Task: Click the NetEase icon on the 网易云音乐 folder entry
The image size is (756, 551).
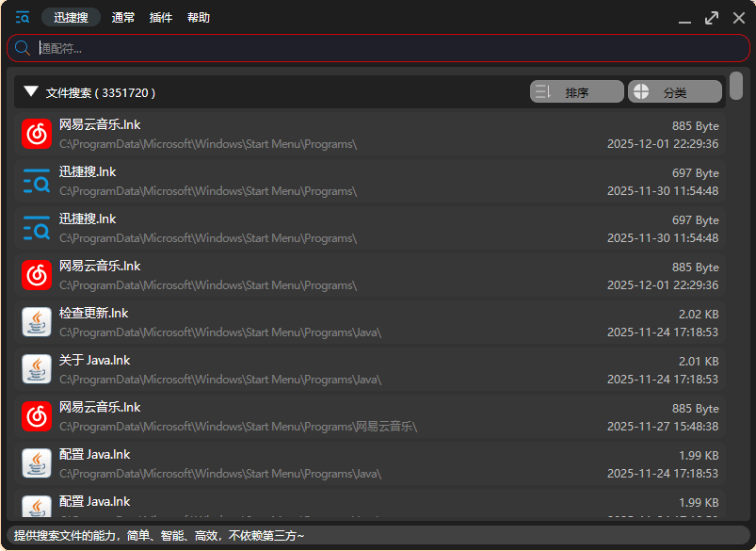Action: 36,416
